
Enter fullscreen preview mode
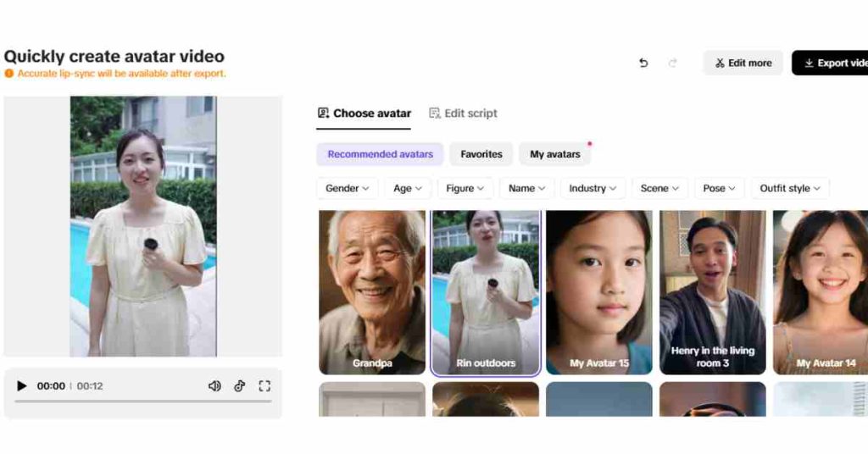264,386
